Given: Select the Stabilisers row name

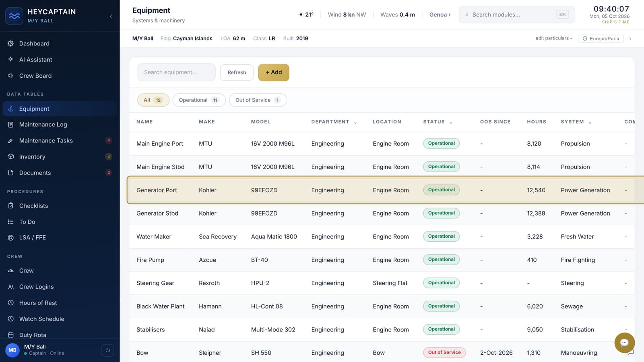Looking at the screenshot, I should pyautogui.click(x=151, y=329).
